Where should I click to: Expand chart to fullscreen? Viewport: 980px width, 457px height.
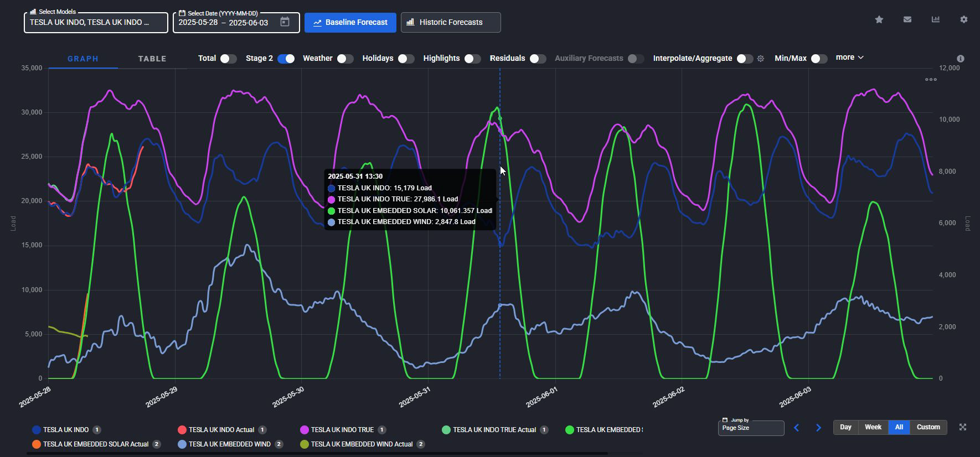[963, 427]
